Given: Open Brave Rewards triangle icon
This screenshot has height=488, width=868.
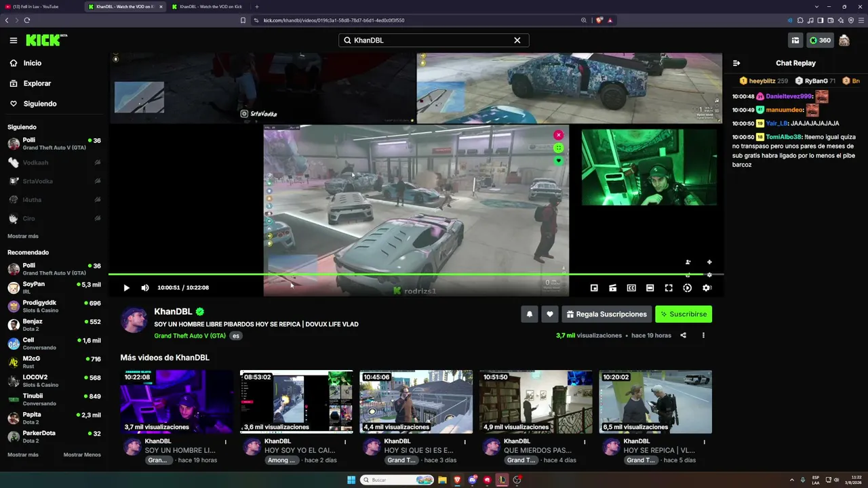Looking at the screenshot, I should click(x=610, y=20).
